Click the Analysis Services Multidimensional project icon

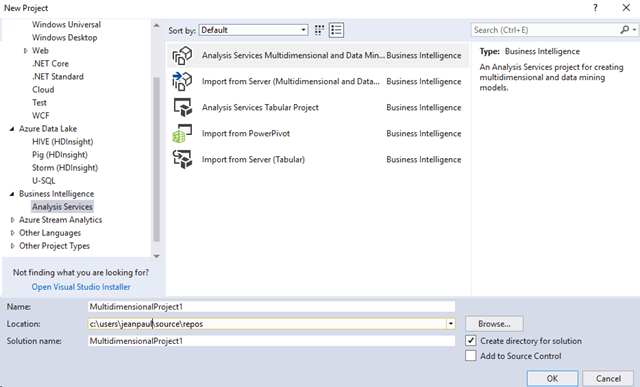click(182, 56)
